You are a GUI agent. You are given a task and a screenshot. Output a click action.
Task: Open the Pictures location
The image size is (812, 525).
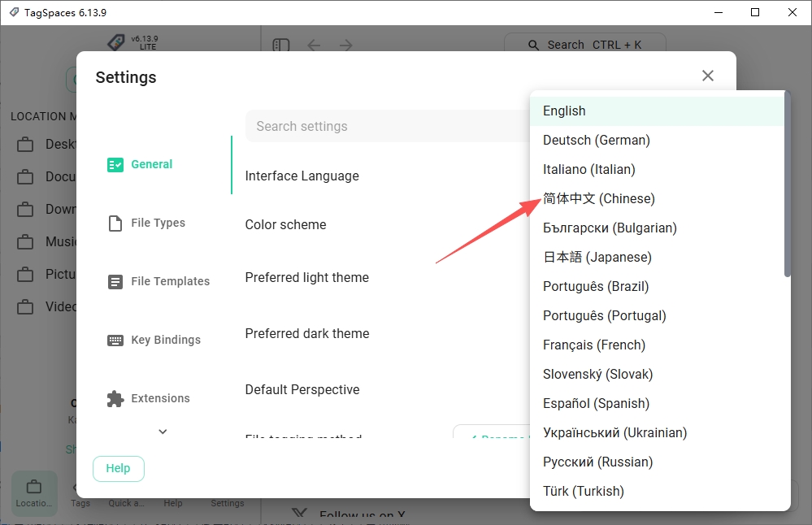(x=46, y=274)
